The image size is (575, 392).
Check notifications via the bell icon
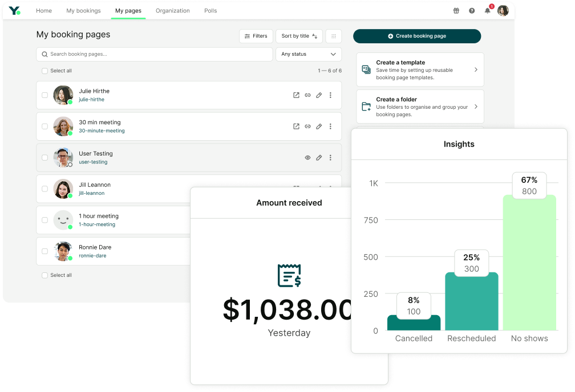click(487, 10)
